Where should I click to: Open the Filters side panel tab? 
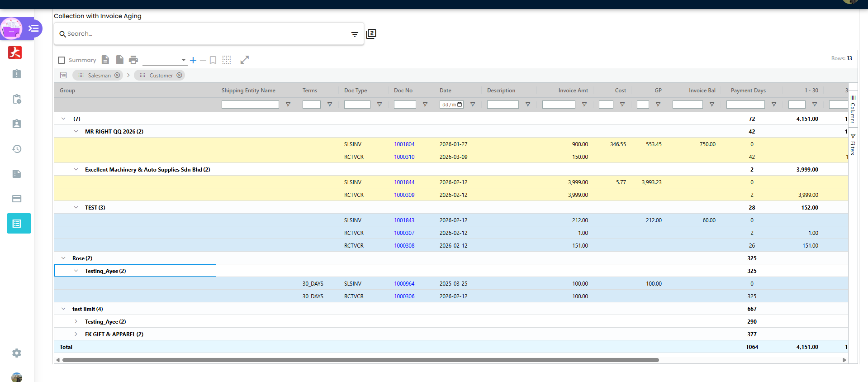tap(853, 145)
